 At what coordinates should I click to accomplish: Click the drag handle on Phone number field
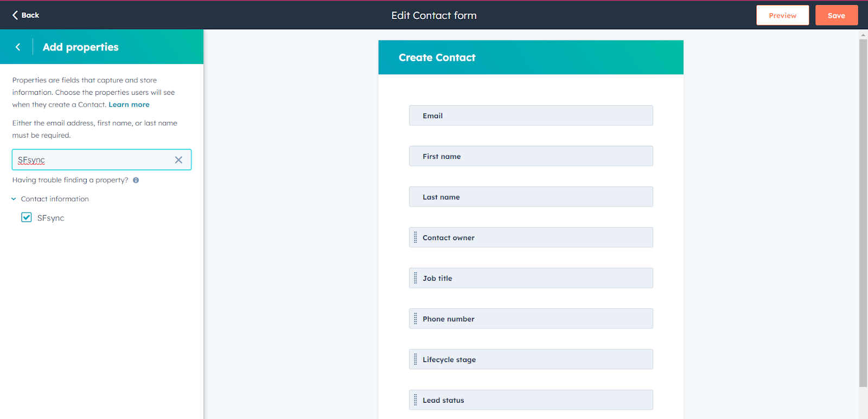(x=415, y=318)
